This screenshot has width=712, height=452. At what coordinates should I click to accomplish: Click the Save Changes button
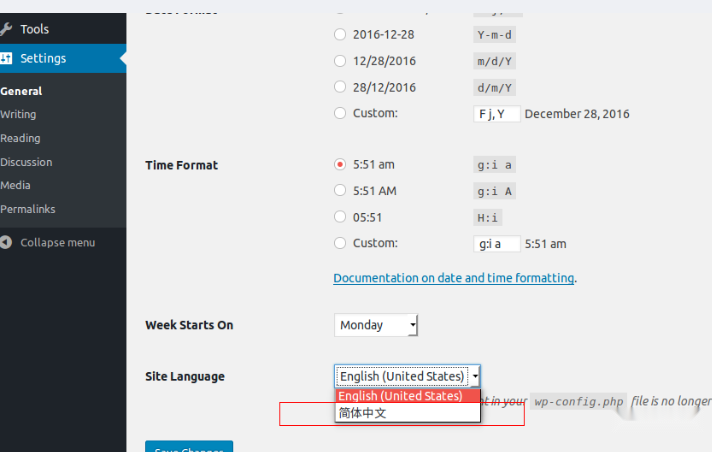click(189, 446)
